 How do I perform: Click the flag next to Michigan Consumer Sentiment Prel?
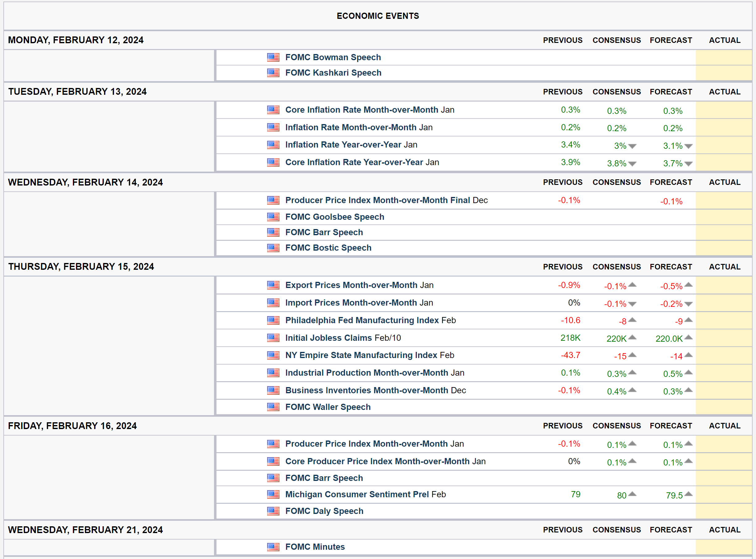point(273,494)
